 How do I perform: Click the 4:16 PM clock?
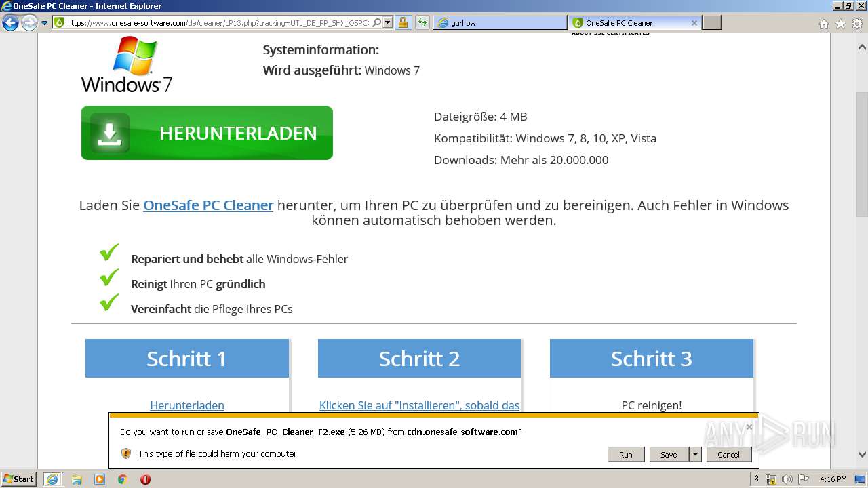[833, 479]
